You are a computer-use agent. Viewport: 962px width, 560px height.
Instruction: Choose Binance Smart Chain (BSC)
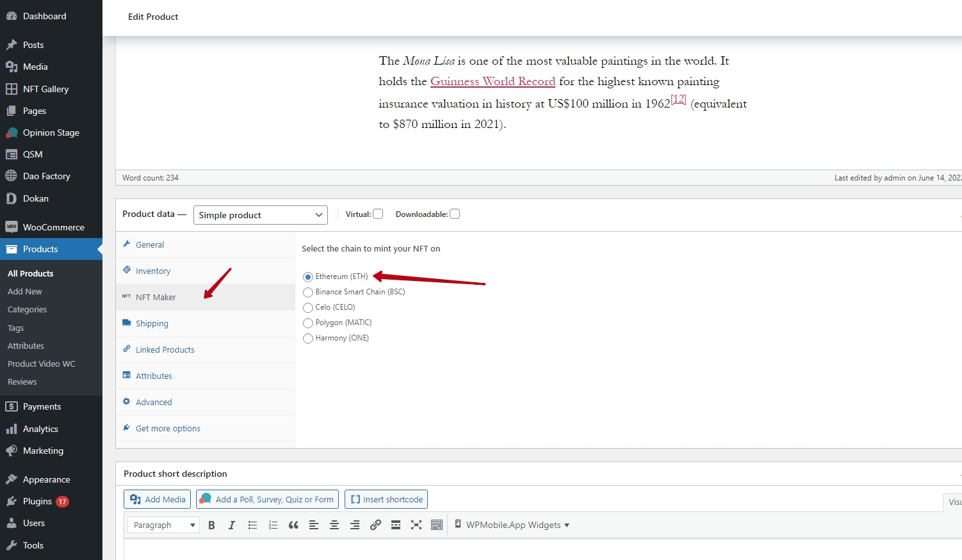(308, 292)
